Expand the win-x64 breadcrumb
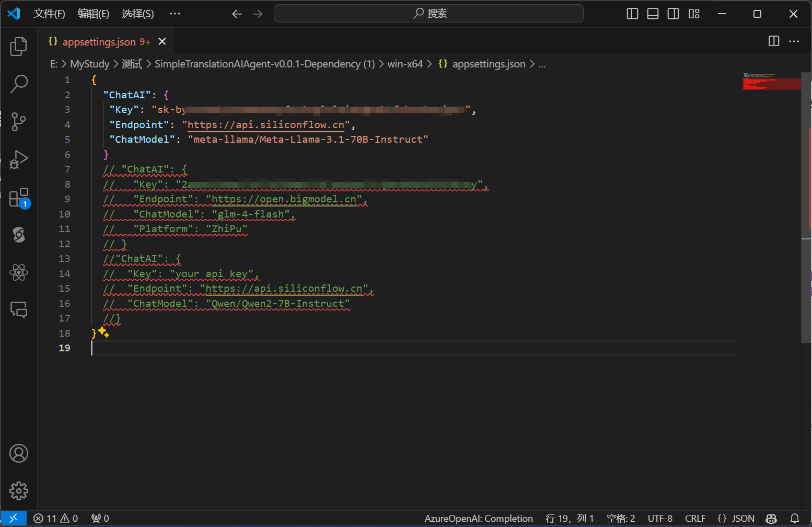 click(405, 64)
